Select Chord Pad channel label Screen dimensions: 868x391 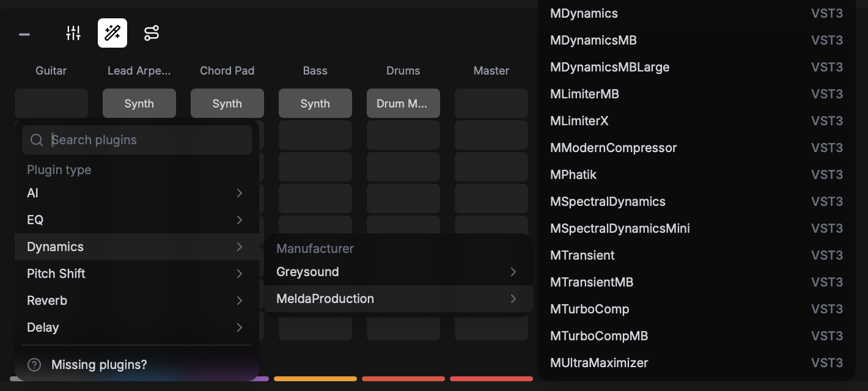coord(227,71)
